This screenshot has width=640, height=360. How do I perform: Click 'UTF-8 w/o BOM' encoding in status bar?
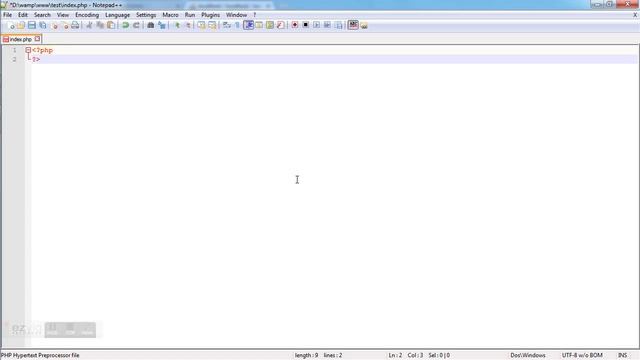pos(582,355)
